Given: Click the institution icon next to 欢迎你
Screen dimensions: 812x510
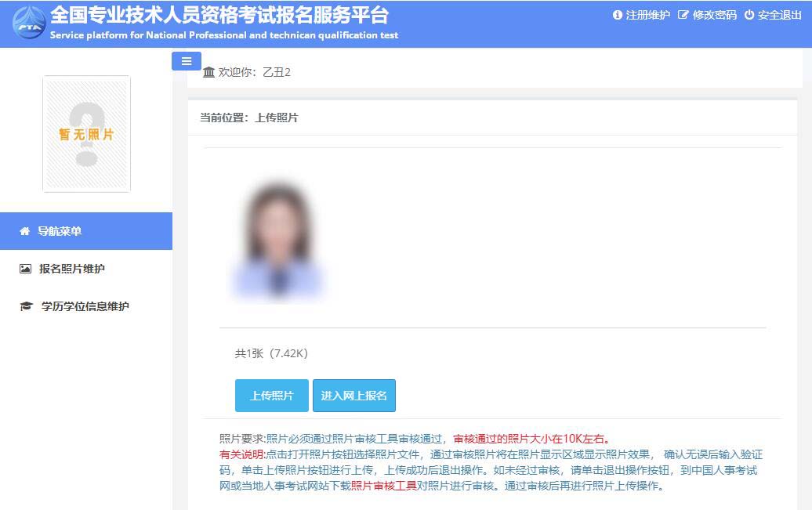Looking at the screenshot, I should click(x=208, y=72).
